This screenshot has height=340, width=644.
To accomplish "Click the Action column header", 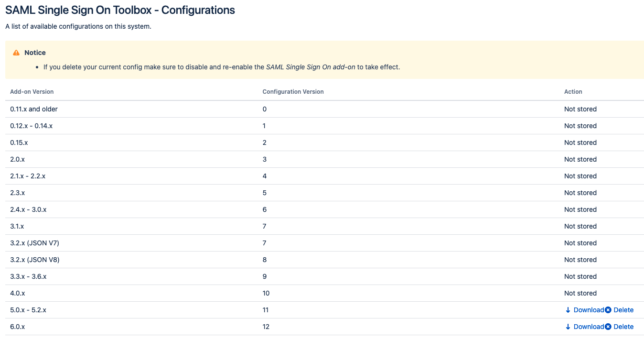I will point(573,92).
